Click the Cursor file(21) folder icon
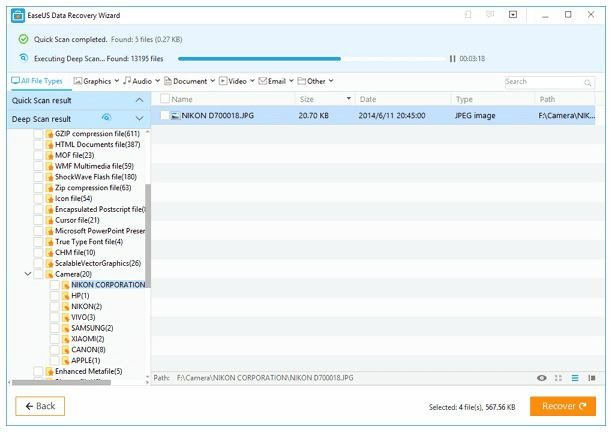The width and height of the screenshot is (611, 434). [49, 221]
